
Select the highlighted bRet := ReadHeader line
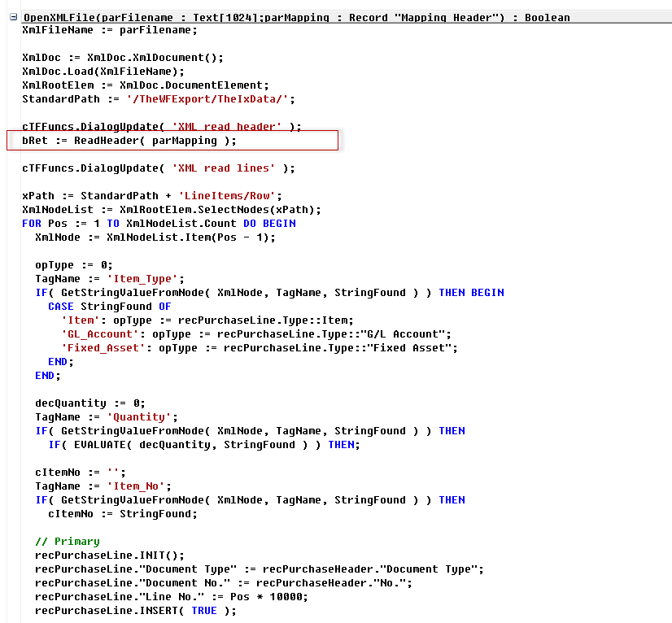(130, 141)
